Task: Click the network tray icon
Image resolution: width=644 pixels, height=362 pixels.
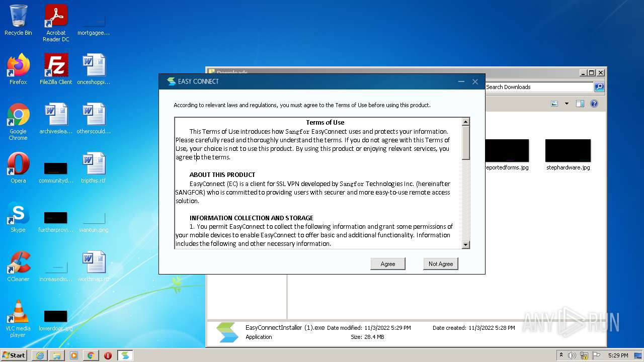Action: pyautogui.click(x=584, y=355)
